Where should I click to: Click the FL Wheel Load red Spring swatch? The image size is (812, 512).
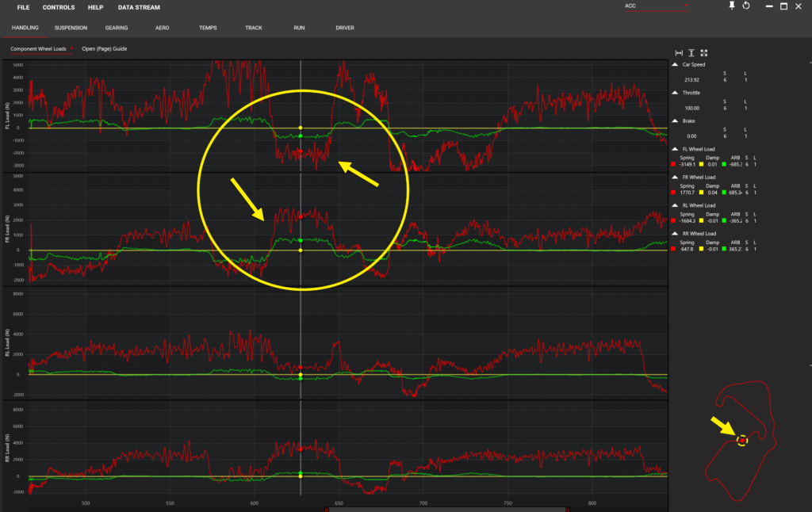point(673,165)
